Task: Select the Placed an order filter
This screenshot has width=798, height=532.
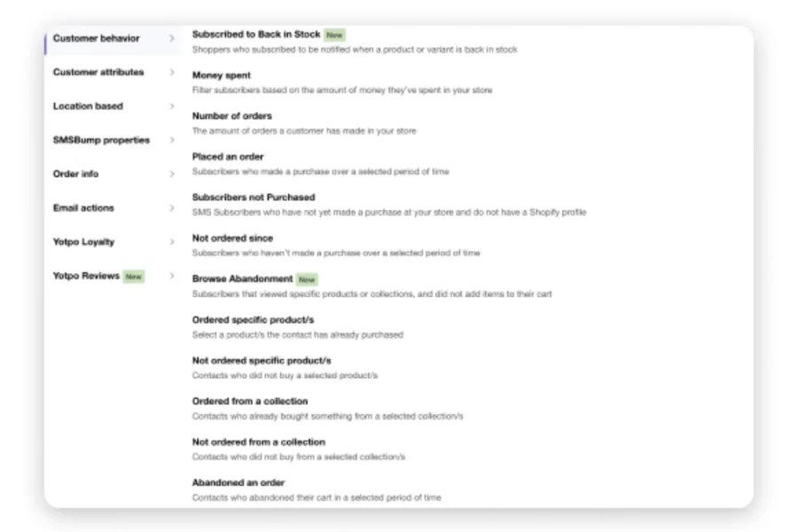Action: click(228, 157)
